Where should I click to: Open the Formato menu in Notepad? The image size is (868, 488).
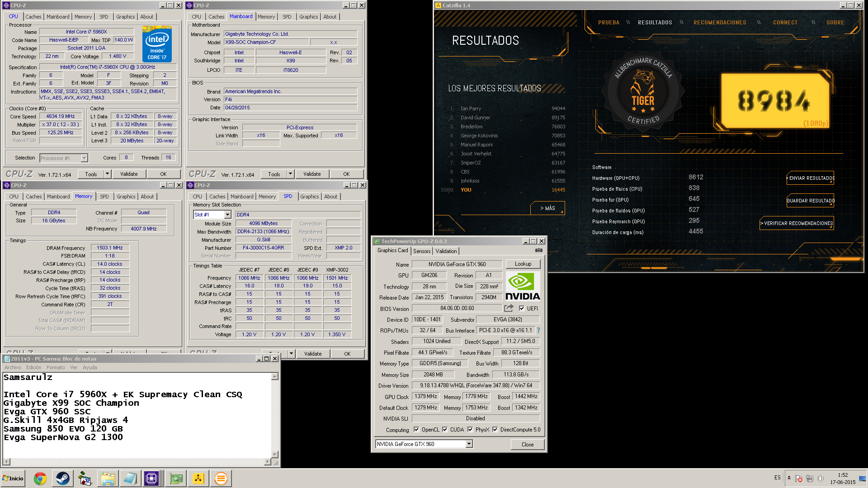pos(56,367)
